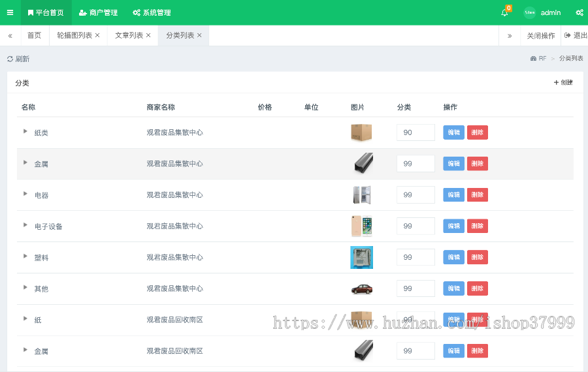Click the 名称 column header
This screenshot has height=372, width=588.
(28, 107)
